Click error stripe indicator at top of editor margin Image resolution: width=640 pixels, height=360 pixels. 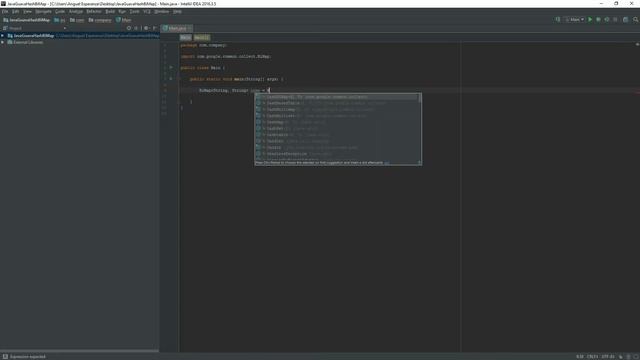[637, 44]
